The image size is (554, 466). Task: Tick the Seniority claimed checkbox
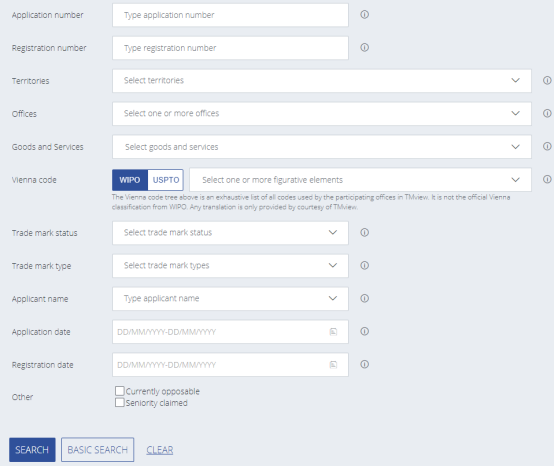(x=120, y=402)
